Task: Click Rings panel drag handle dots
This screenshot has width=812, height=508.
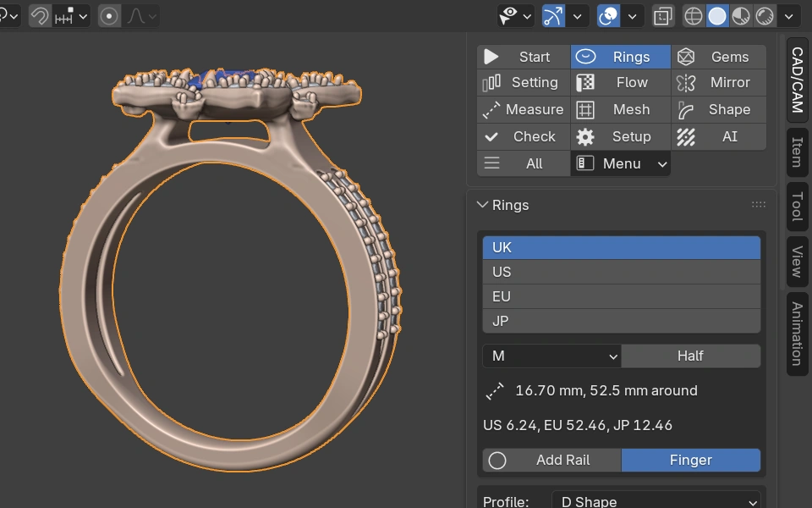Action: pyautogui.click(x=759, y=205)
